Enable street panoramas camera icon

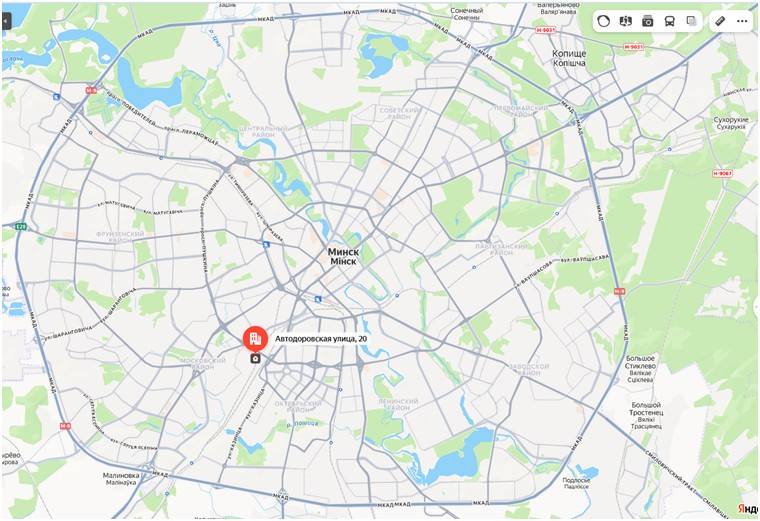click(648, 21)
